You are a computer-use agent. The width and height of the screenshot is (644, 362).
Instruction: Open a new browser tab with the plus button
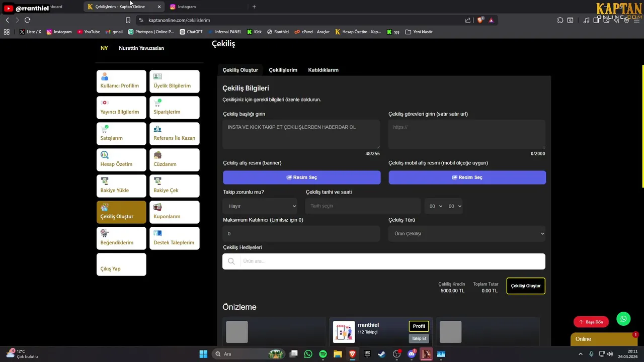[x=254, y=7]
